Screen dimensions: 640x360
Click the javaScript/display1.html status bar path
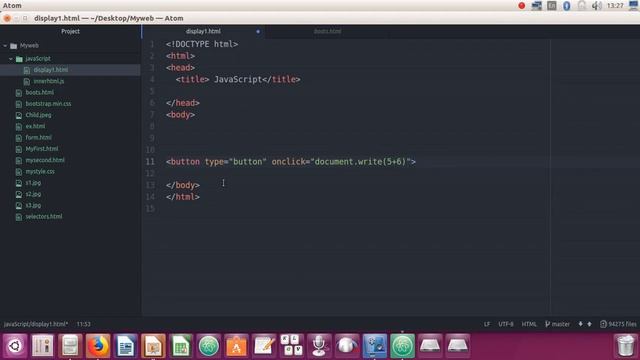tap(36, 324)
